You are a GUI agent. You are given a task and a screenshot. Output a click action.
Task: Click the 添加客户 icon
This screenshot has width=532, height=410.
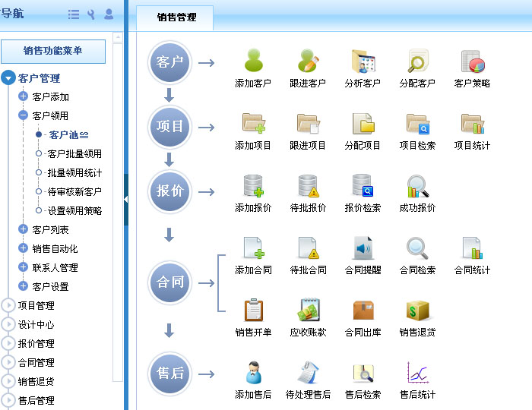tap(253, 61)
